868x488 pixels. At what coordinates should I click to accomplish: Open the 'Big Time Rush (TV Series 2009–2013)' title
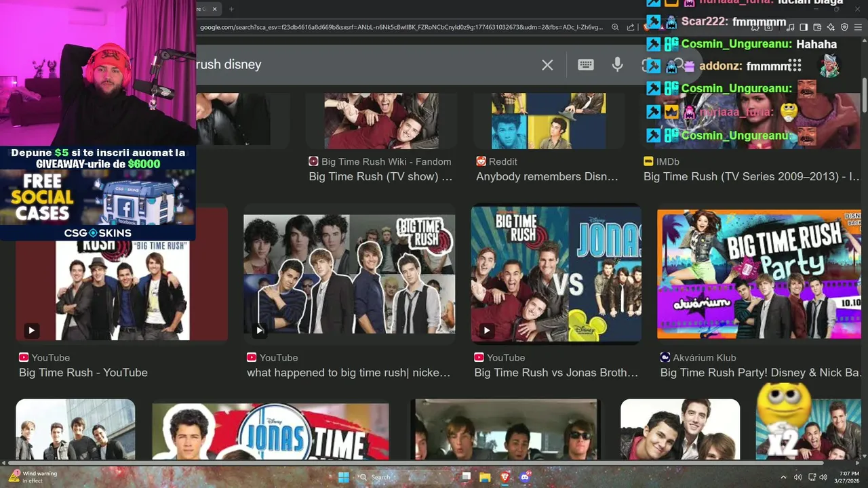click(x=752, y=176)
